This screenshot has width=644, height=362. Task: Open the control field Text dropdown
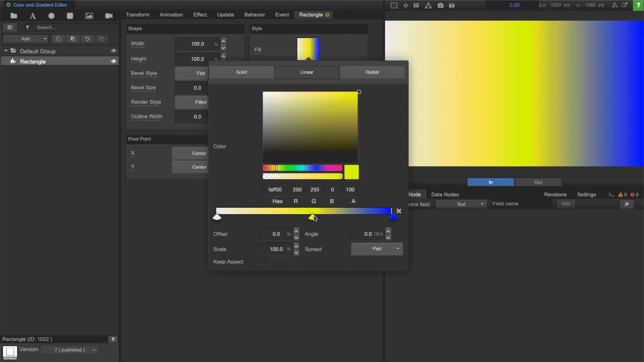[x=461, y=204]
